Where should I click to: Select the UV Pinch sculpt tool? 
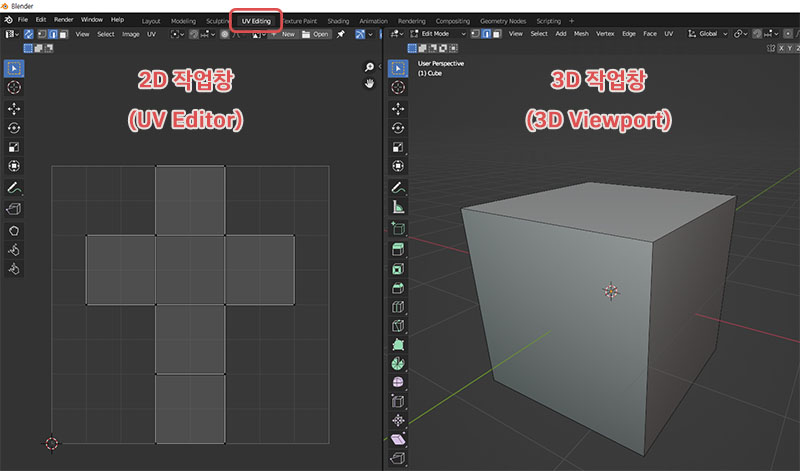click(x=14, y=269)
